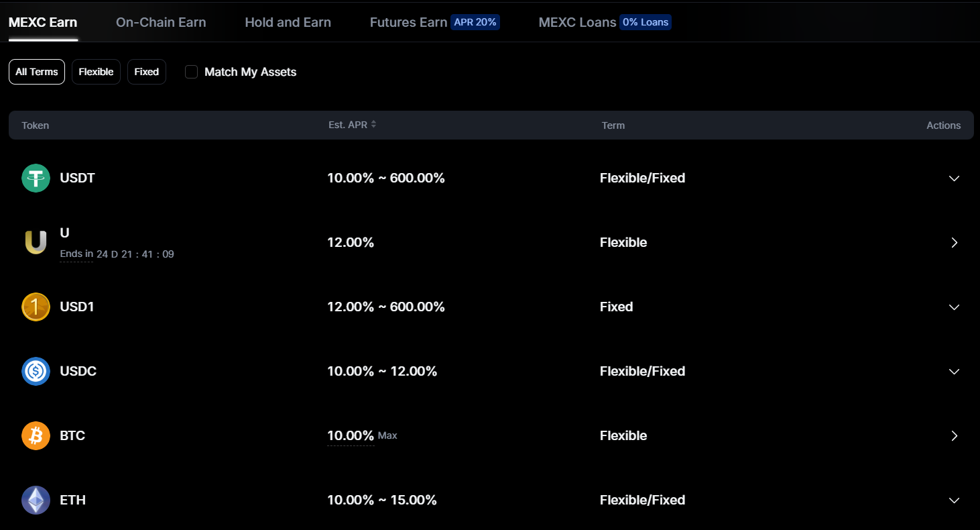Open the BTC row right arrow
Screen dimensions: 980x530
[955, 436]
